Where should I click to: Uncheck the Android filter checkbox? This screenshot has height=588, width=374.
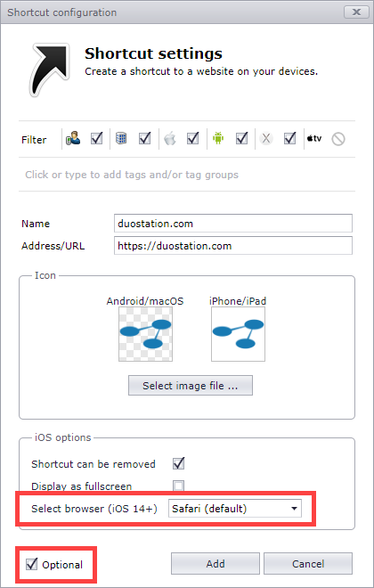[x=241, y=138]
